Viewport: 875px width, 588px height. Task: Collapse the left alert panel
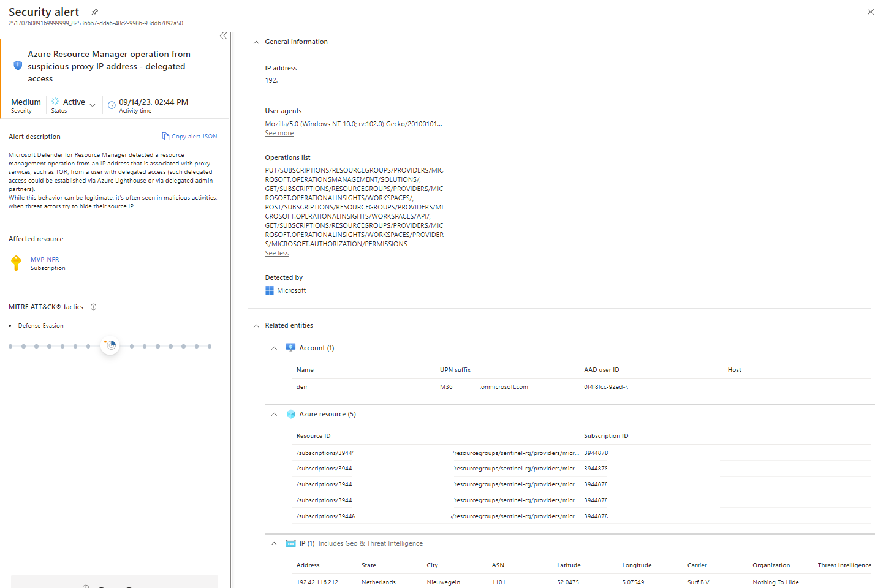pos(223,36)
